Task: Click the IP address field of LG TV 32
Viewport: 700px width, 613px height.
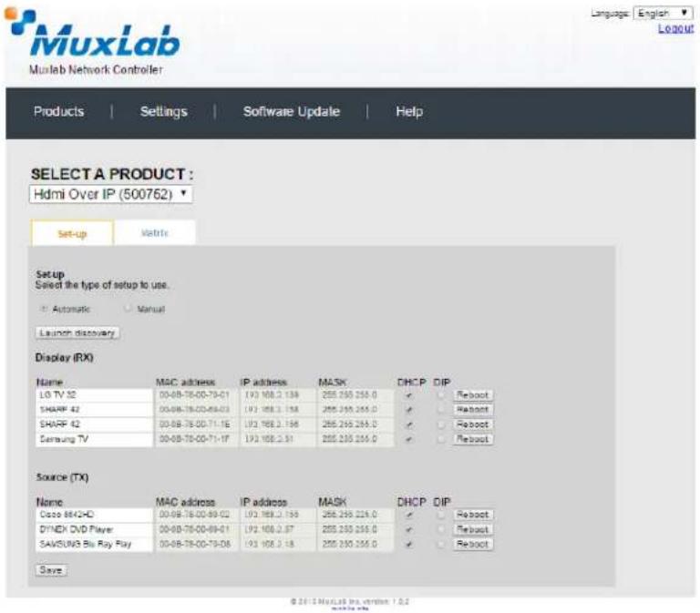Action: (277, 395)
